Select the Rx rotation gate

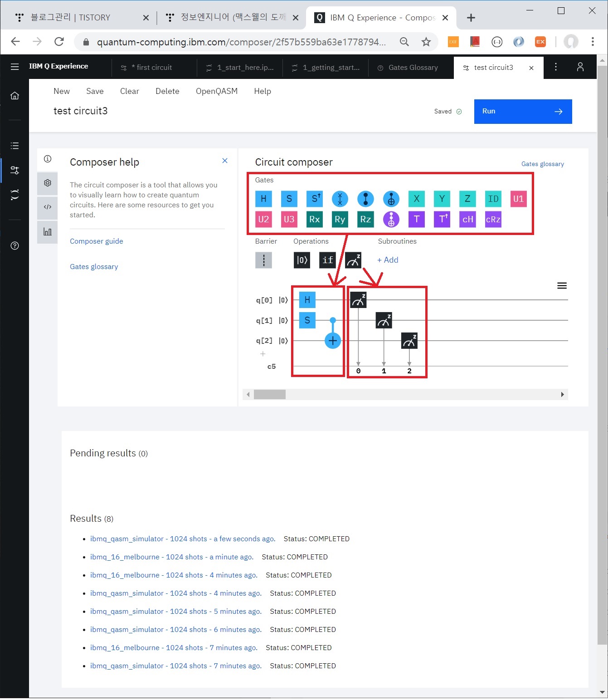[x=315, y=220]
